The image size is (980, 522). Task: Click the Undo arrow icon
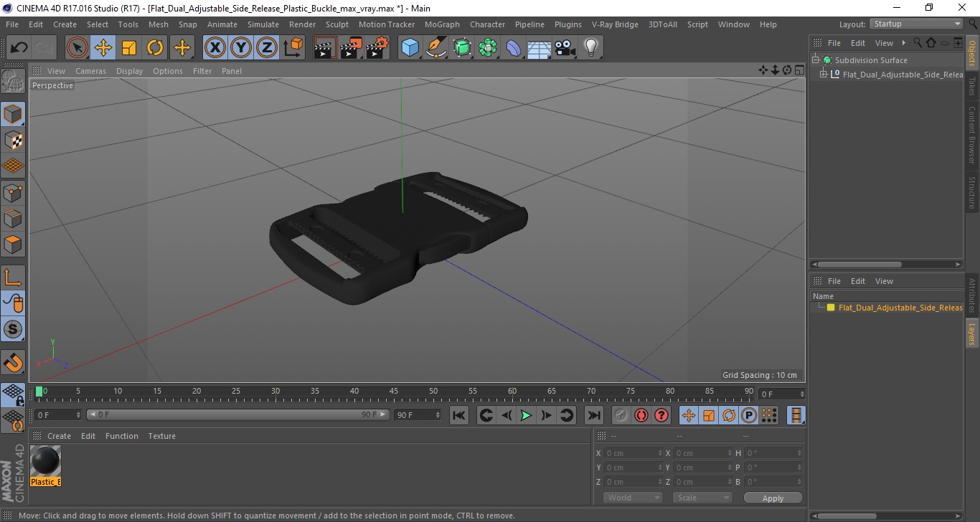(19, 48)
